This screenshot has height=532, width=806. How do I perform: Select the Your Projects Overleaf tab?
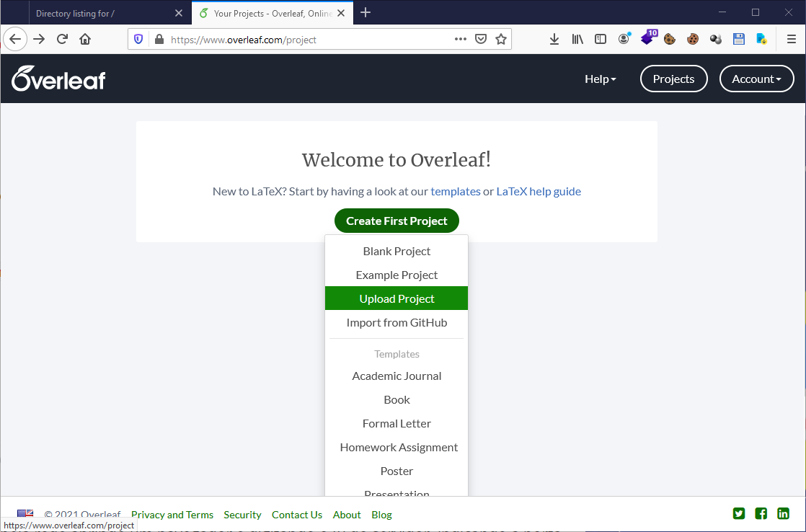click(273, 13)
